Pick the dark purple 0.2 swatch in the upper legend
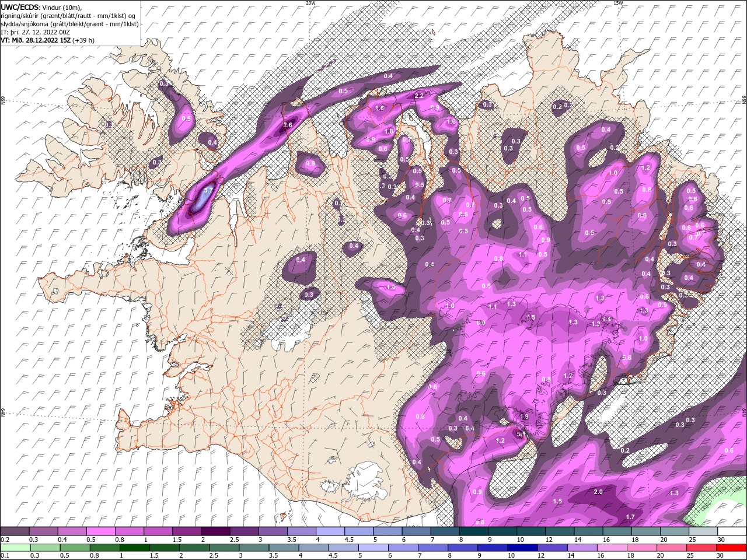Image resolution: width=747 pixels, height=560 pixels. click(15, 531)
